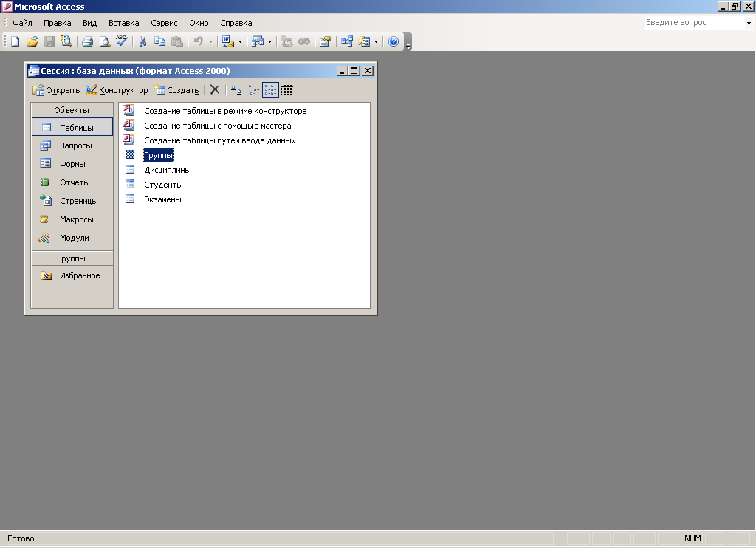Viewport: 756px width, 548px height.
Task: Select the Экзамены table
Action: pyautogui.click(x=162, y=199)
